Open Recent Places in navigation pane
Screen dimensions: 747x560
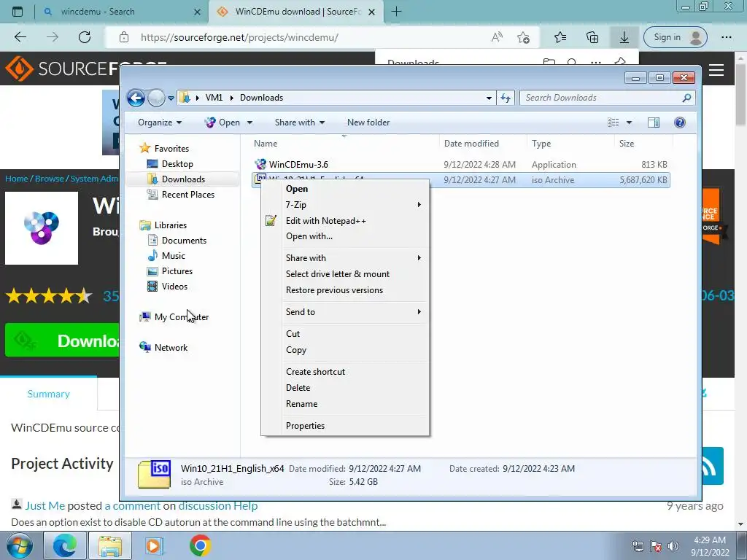click(181, 194)
